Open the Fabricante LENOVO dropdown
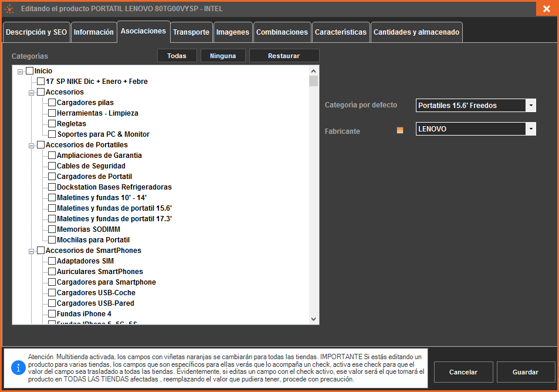The image size is (559, 392). tap(530, 129)
